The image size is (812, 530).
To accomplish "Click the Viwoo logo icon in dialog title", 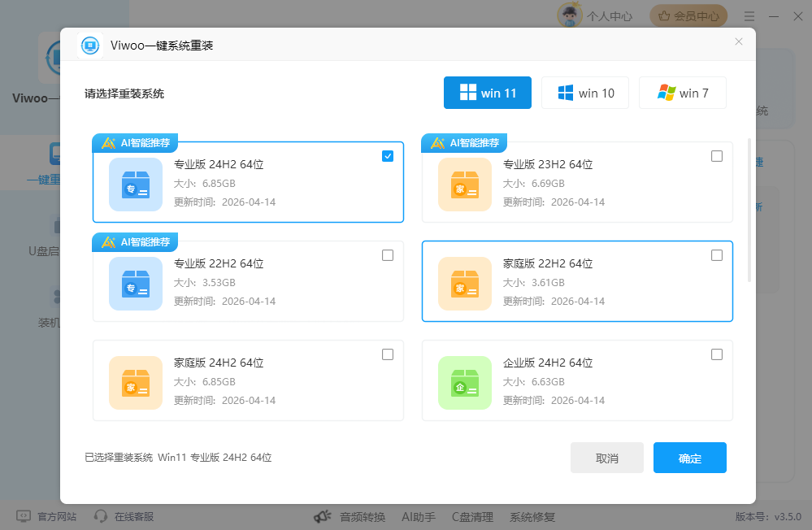I will coord(90,46).
